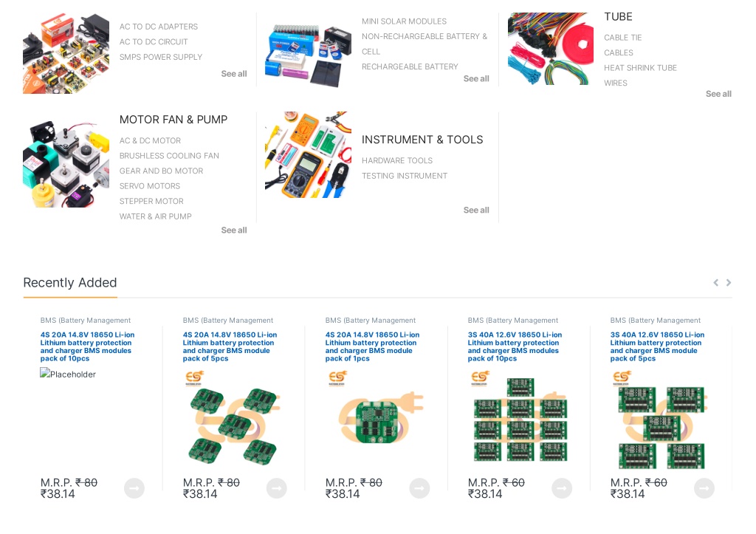This screenshot has height=534, width=756.
Task: Open the Stepper Motor subcategory
Action: coord(151,201)
